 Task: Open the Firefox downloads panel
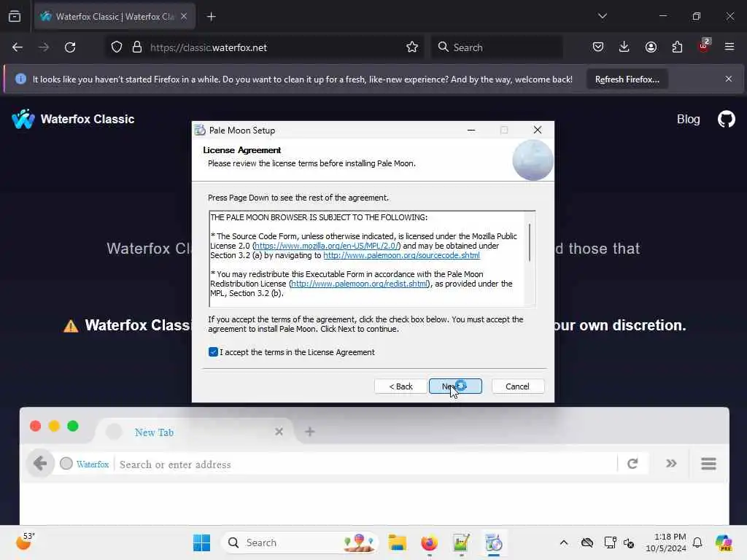pyautogui.click(x=624, y=47)
